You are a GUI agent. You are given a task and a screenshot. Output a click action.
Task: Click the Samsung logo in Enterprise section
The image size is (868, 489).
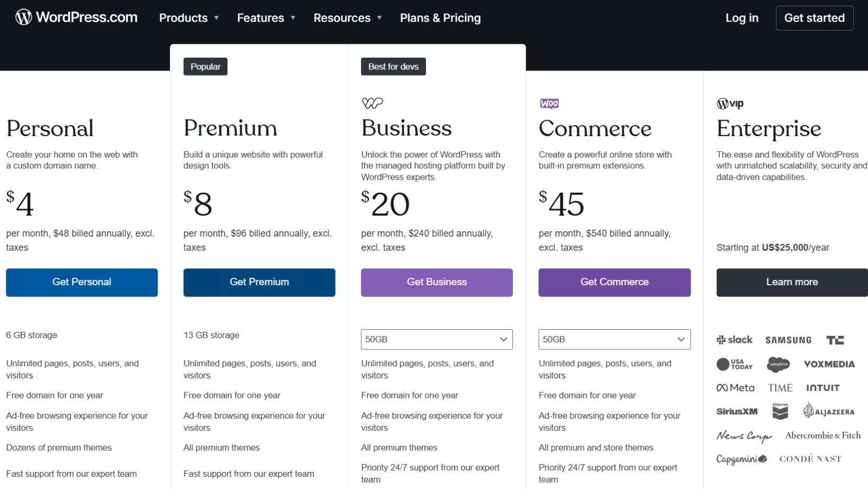[x=788, y=339]
